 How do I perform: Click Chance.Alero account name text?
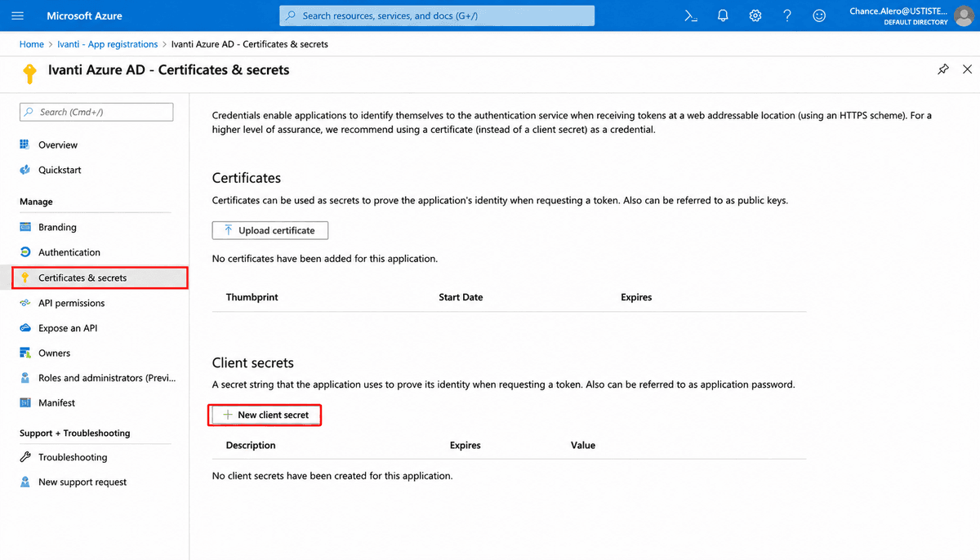pos(898,11)
